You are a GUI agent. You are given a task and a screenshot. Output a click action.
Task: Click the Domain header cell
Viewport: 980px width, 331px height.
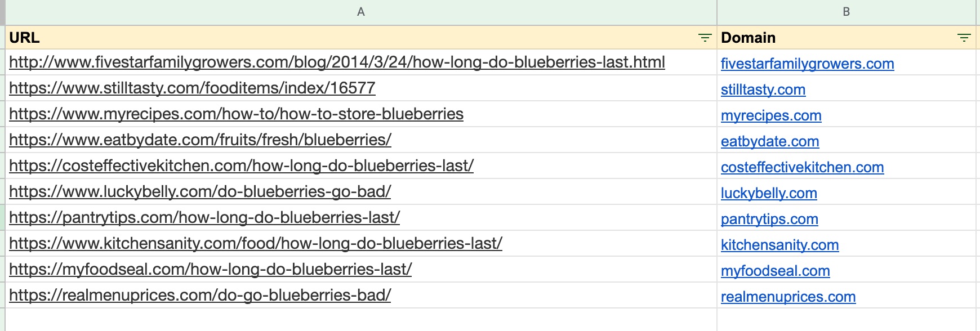[846, 38]
